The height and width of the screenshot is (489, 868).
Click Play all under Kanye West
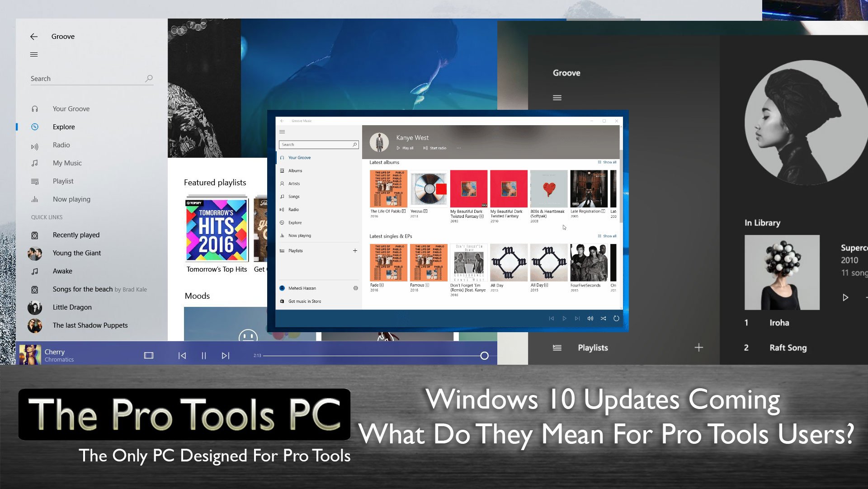pos(405,148)
